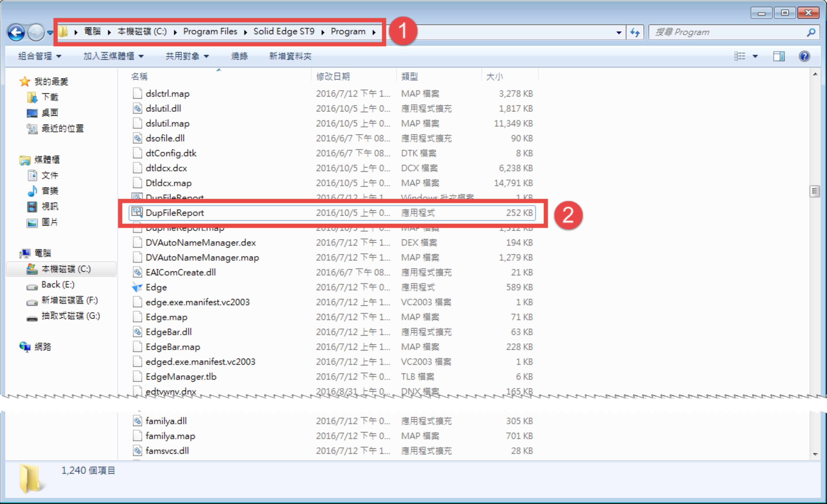Select Program Files breadcrumb segment

(210, 32)
